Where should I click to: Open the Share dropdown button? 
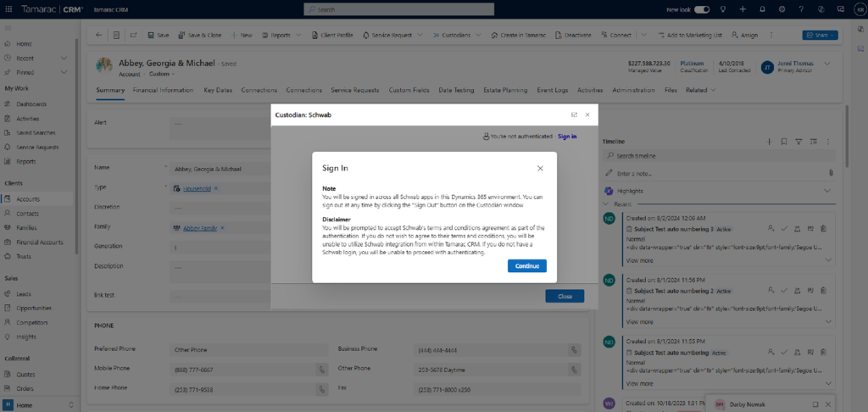pos(821,35)
